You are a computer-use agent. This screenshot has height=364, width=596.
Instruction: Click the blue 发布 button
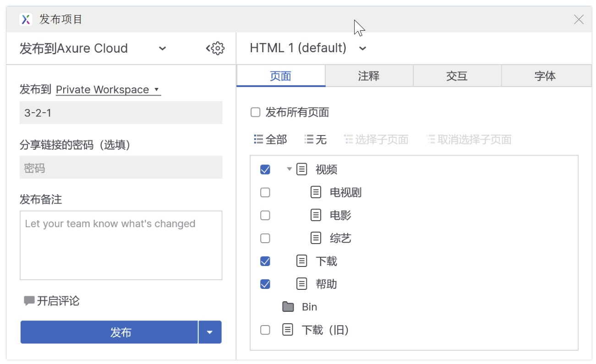[109, 332]
